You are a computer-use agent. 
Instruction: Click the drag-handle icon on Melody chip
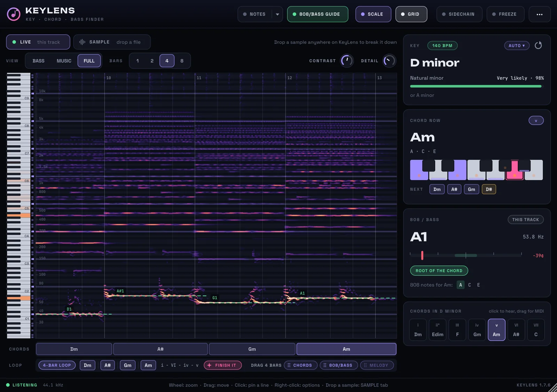pyautogui.click(x=365, y=365)
